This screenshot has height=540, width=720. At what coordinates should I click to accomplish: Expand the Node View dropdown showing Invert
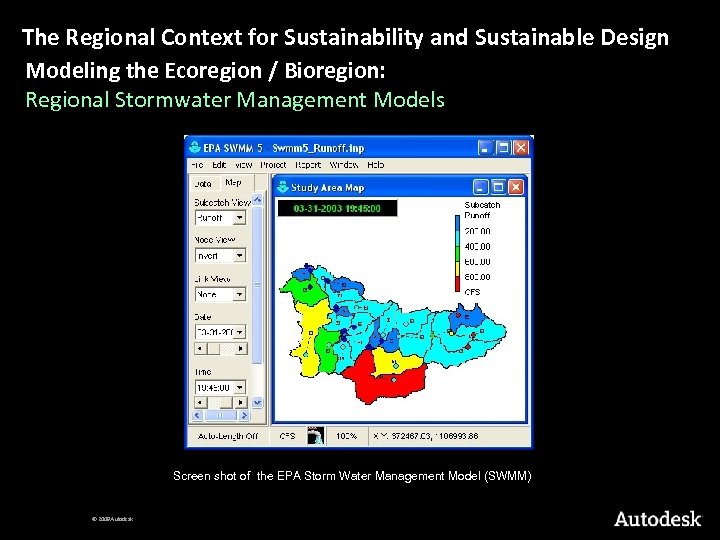point(239,255)
